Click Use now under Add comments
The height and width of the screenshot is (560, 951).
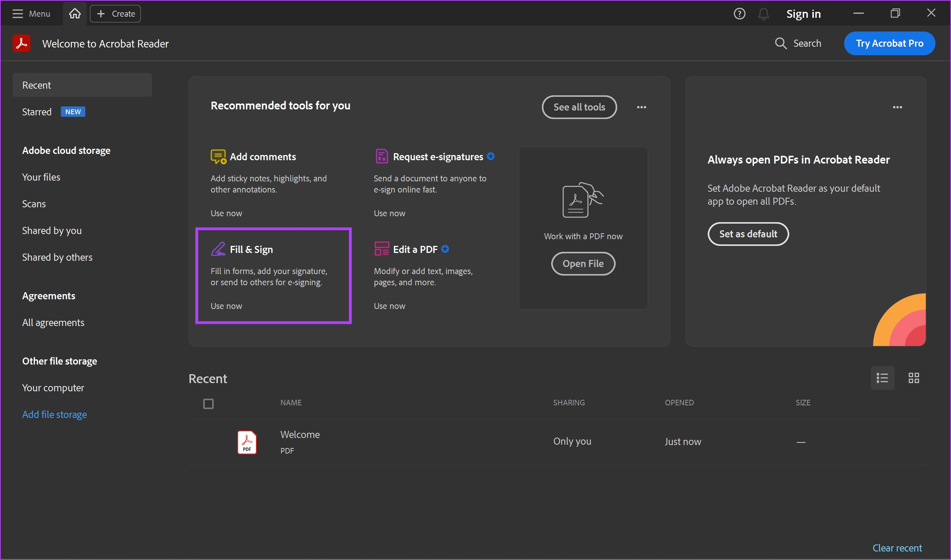click(226, 213)
